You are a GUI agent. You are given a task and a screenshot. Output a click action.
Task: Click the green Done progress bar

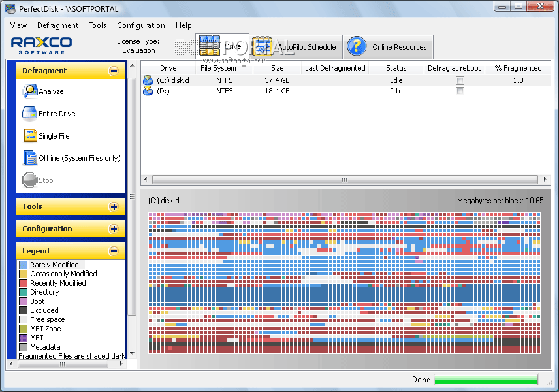pyautogui.click(x=486, y=380)
